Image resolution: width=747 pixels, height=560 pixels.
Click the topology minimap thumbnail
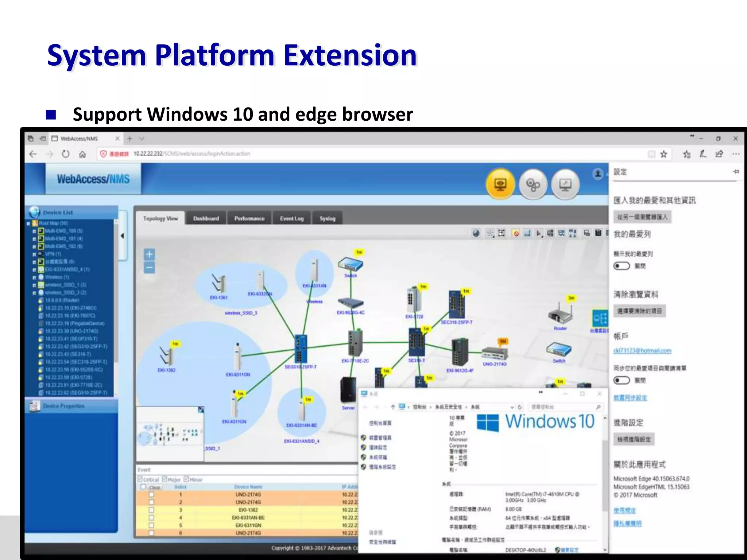coord(169,433)
